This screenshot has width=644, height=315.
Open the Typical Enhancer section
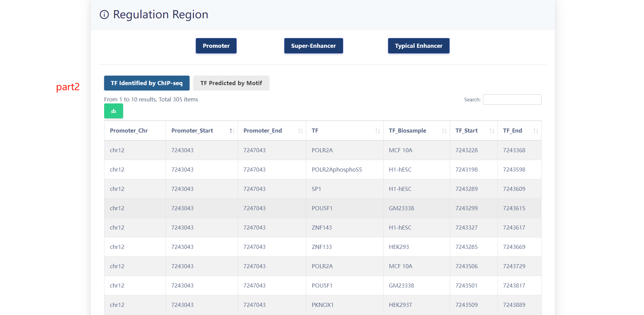point(418,46)
